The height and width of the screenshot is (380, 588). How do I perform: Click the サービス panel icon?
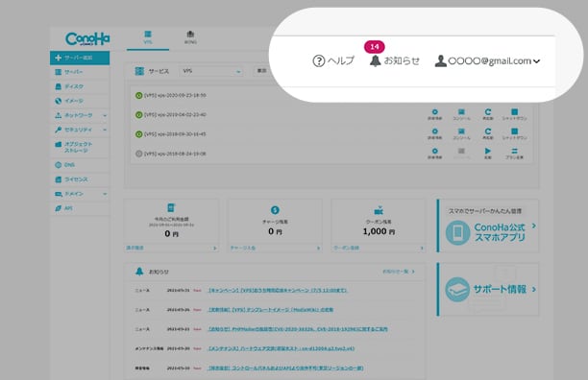coord(139,71)
